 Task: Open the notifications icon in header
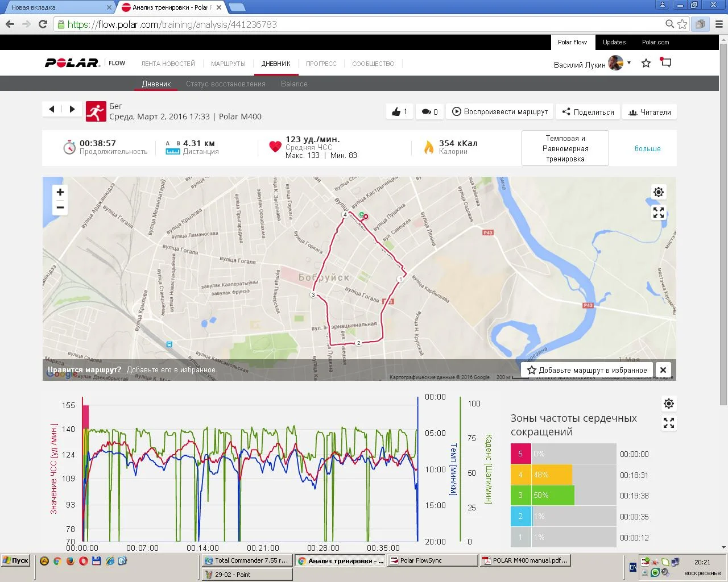pyautogui.click(x=666, y=63)
